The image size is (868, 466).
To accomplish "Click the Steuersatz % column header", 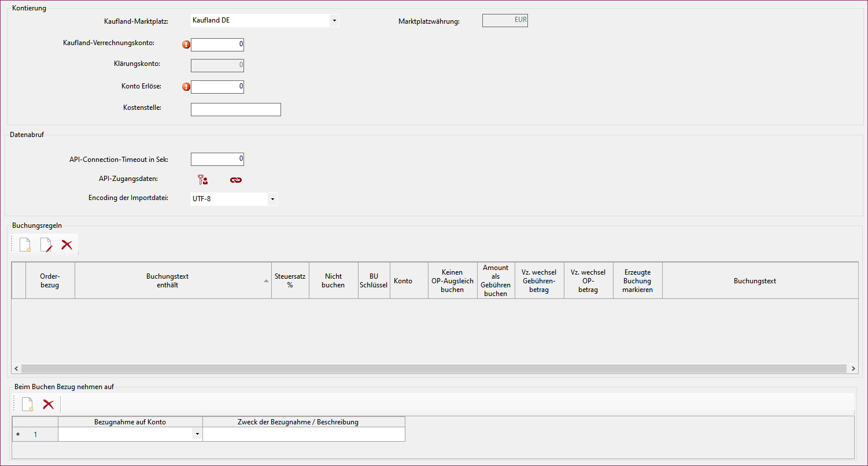I will tap(290, 280).
